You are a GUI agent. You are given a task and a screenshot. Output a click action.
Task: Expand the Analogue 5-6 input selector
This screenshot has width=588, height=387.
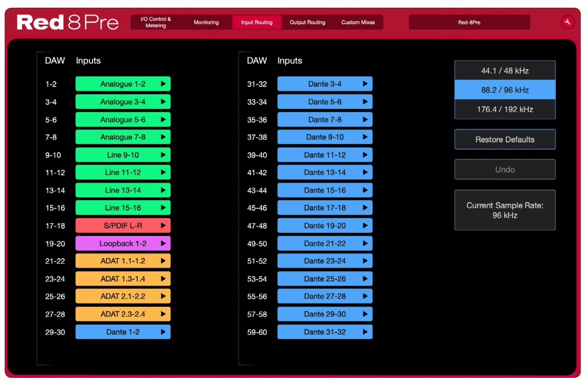coord(123,119)
